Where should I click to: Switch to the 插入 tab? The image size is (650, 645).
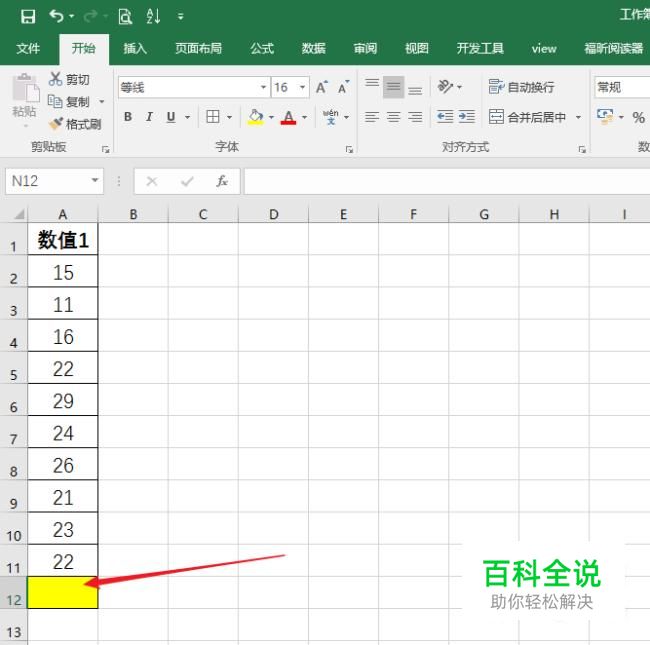tap(135, 48)
